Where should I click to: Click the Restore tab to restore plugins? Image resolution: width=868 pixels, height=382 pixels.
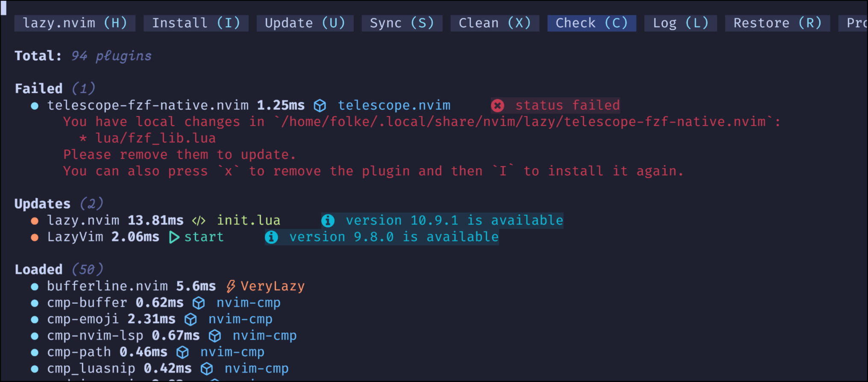(x=777, y=23)
